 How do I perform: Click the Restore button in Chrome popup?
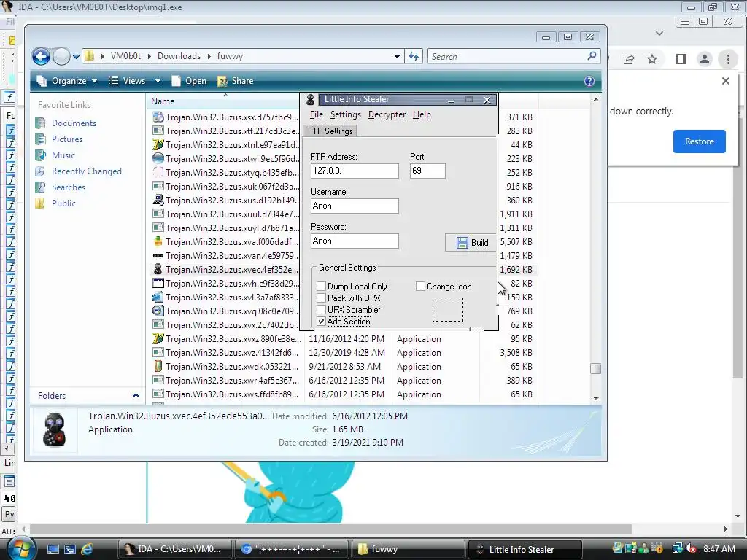tap(700, 141)
